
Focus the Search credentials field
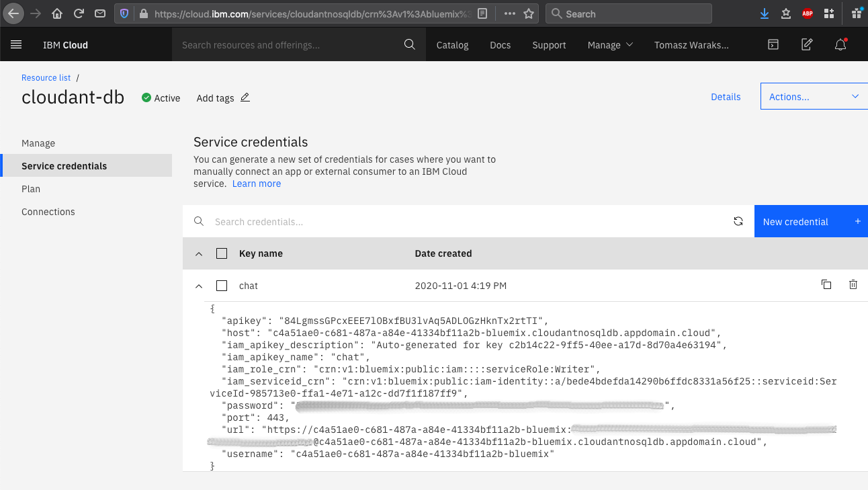coord(464,222)
